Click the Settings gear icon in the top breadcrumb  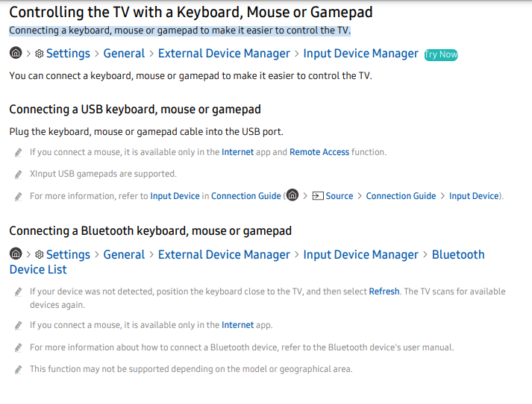[40, 54]
